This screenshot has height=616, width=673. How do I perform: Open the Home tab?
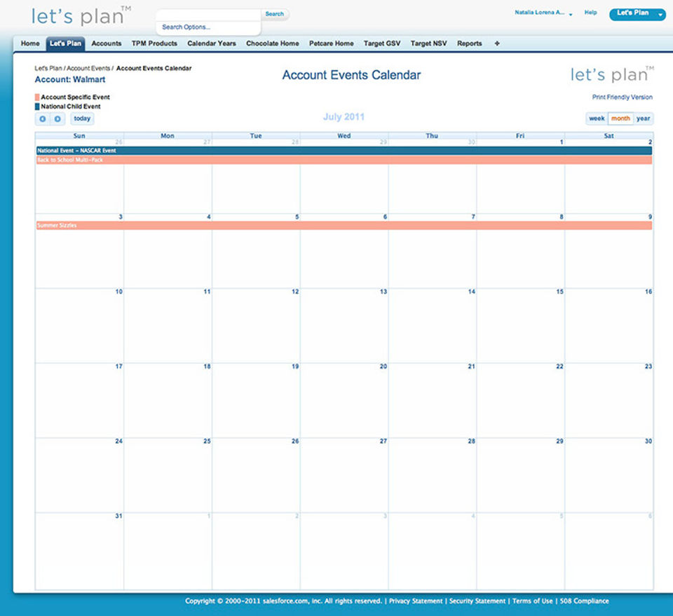pos(30,43)
